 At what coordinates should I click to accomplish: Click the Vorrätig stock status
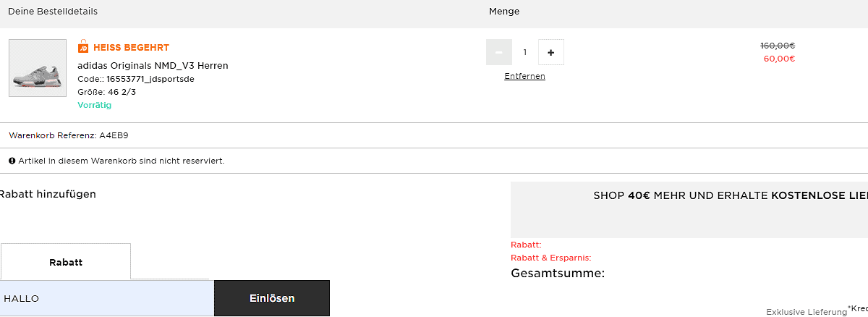pyautogui.click(x=95, y=105)
